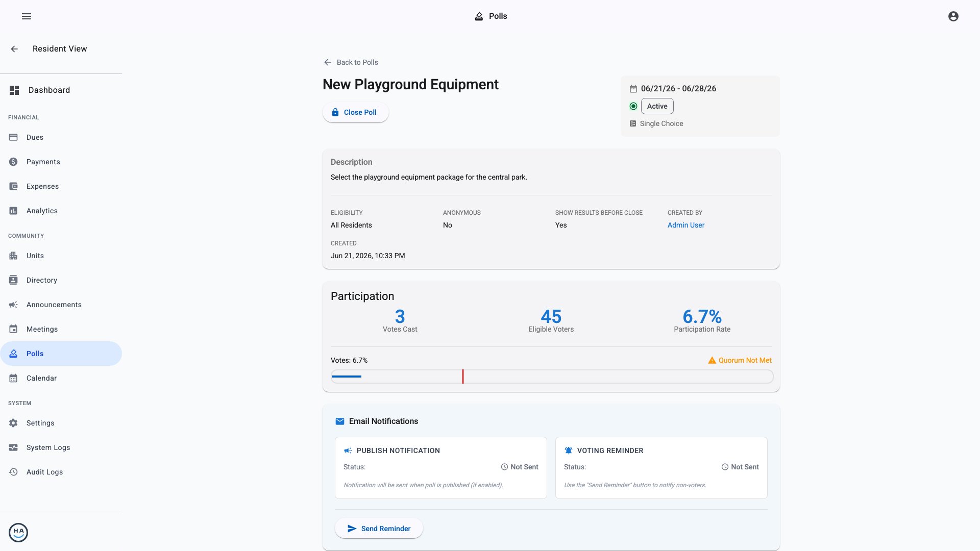Go to Dues page

[x=61, y=137]
